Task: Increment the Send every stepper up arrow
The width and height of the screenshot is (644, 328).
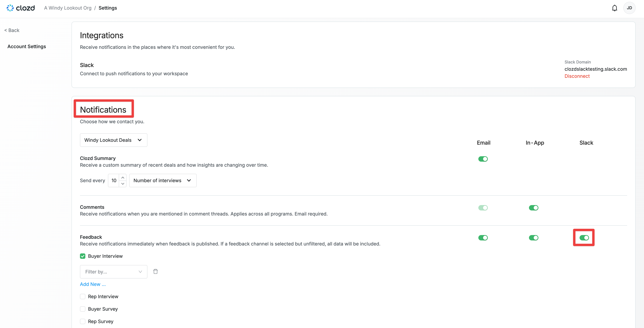Action: click(x=122, y=177)
